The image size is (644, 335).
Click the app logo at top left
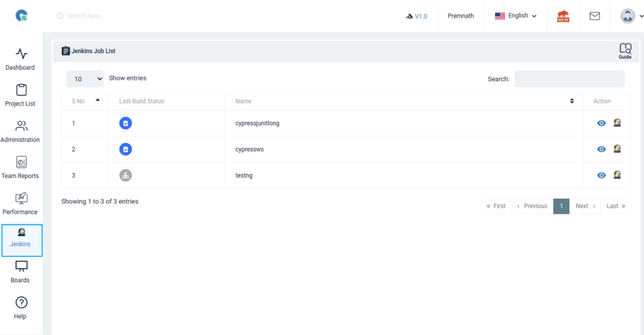(x=21, y=16)
